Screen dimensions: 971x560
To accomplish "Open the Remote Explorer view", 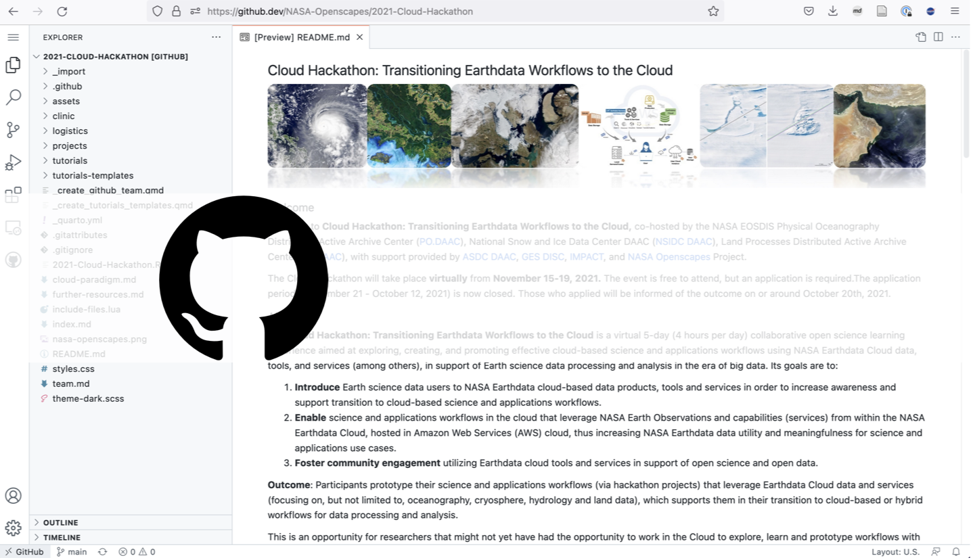I will click(14, 228).
